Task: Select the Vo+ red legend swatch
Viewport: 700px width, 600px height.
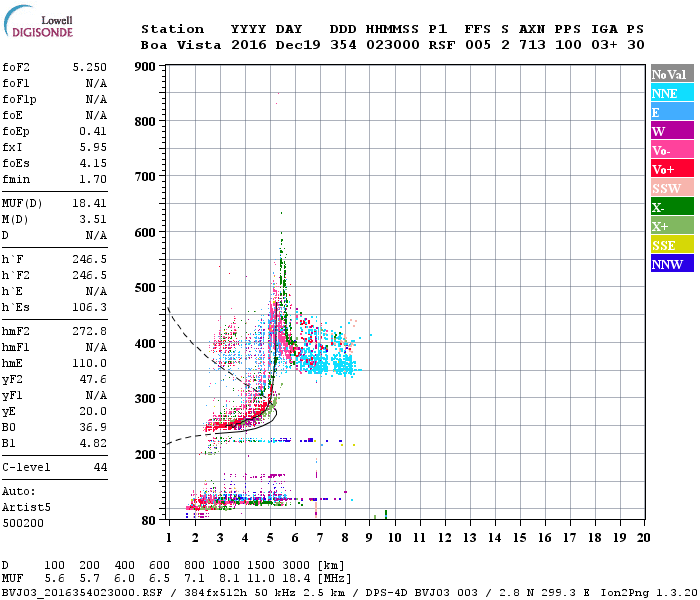Action: [672, 168]
